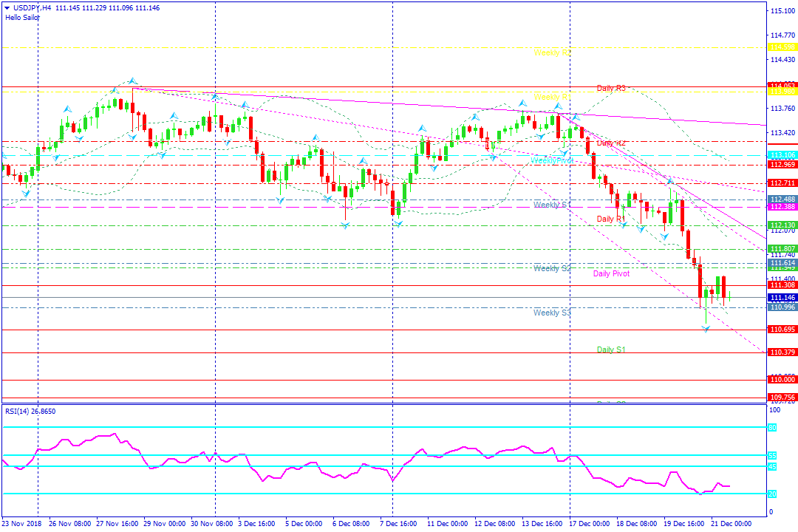The image size is (798, 532).
Task: Click the RSI(14) indicator label
Action: click(x=30, y=411)
